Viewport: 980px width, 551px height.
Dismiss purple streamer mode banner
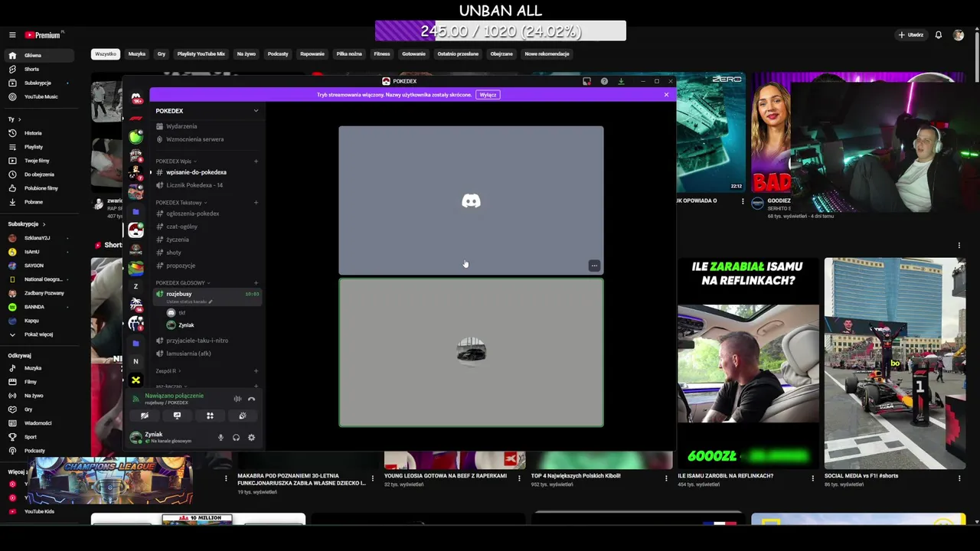666,95
